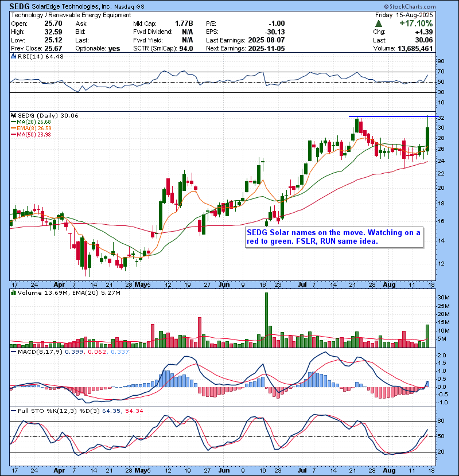Click the Chg value +4.39
459x476 pixels.
click(x=425, y=32)
